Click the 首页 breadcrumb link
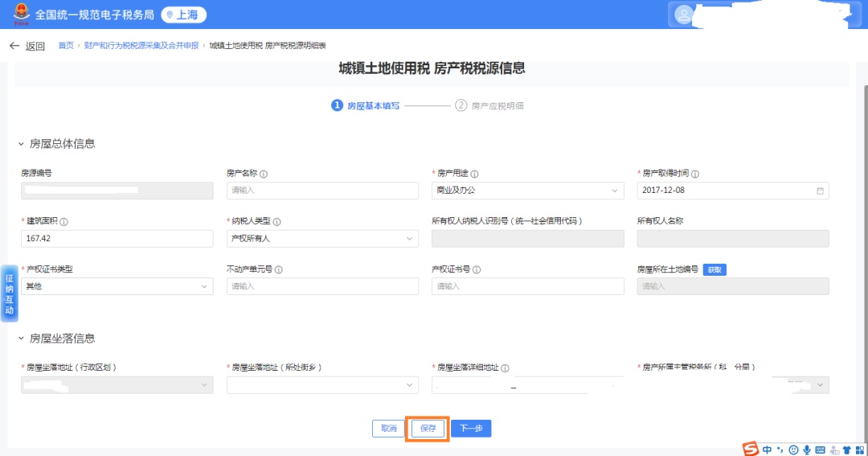 [66, 46]
